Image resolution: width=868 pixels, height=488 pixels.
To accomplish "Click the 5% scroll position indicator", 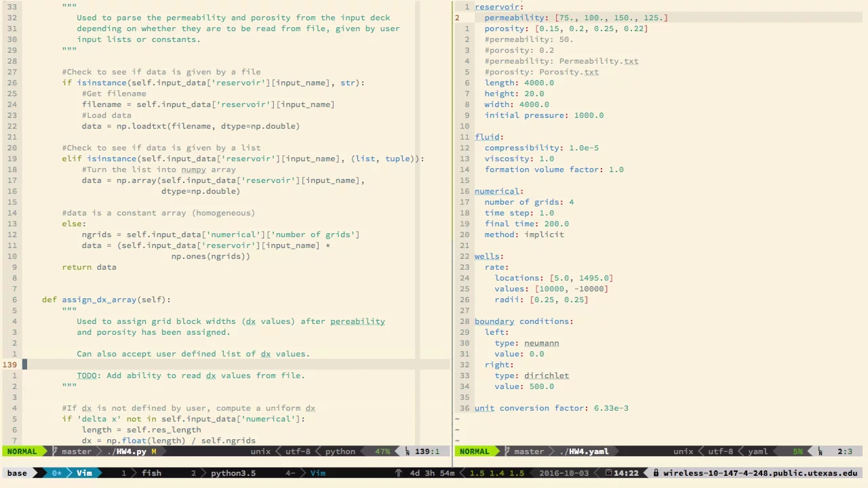I will pos(798,451).
